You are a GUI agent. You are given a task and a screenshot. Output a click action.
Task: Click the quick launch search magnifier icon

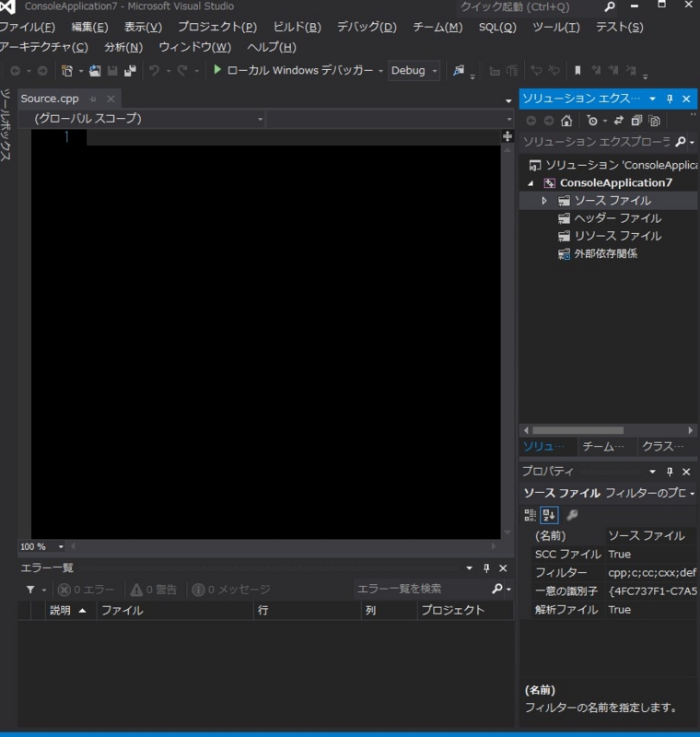coord(610,6)
